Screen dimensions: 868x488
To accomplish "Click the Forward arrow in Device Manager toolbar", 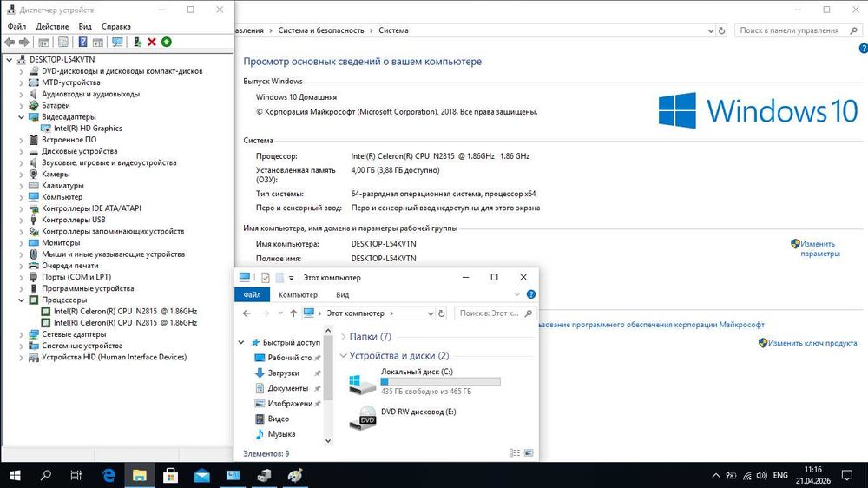I will click(x=23, y=42).
